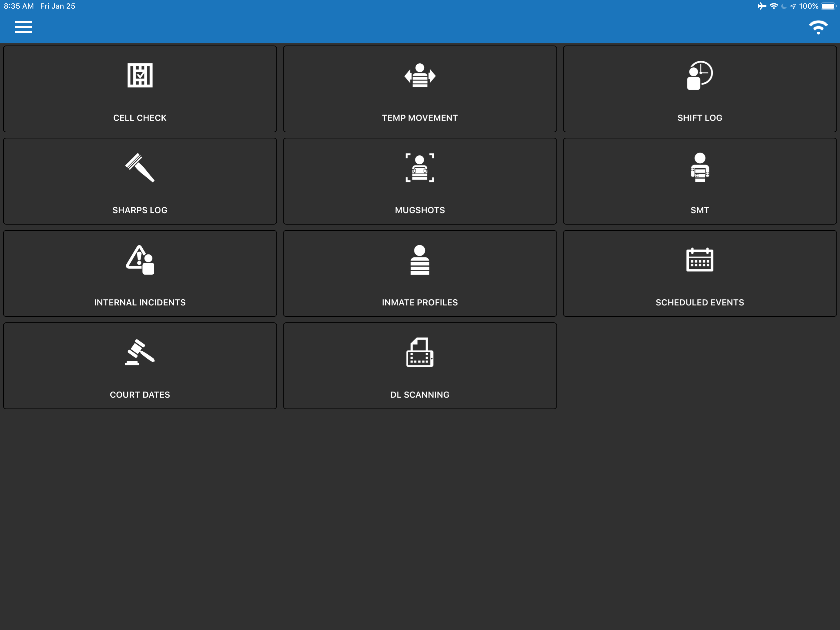Tap the 8:35 AM clock in status bar

click(19, 6)
